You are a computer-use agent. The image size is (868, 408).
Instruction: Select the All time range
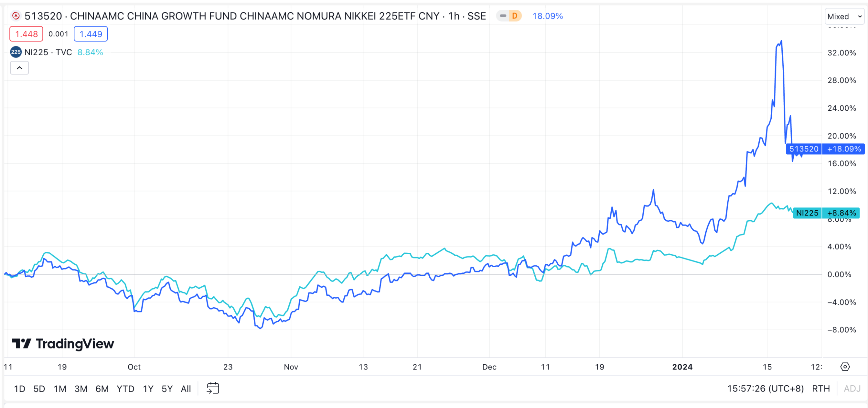[x=186, y=389]
